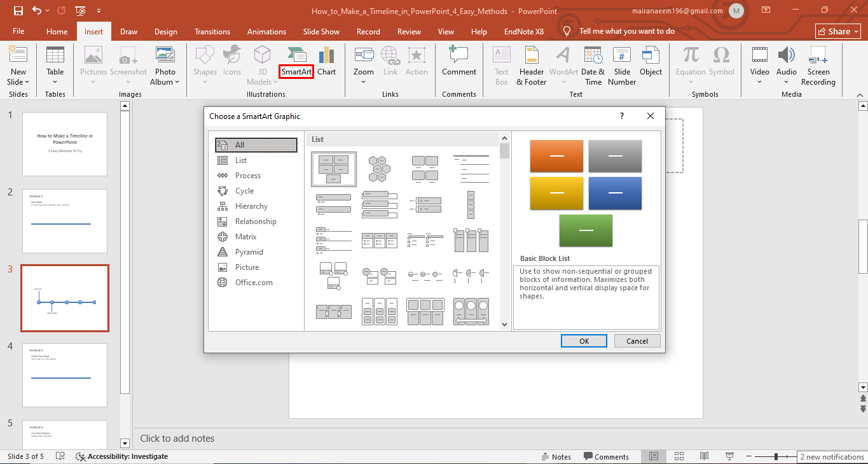Click to add notes area
Viewport: 868px width, 464px height.
click(x=177, y=438)
